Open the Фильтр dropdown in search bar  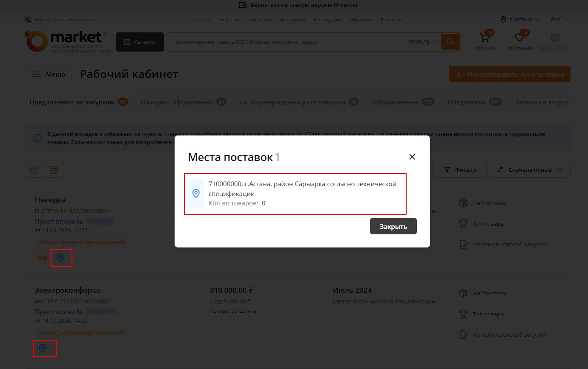pos(422,42)
